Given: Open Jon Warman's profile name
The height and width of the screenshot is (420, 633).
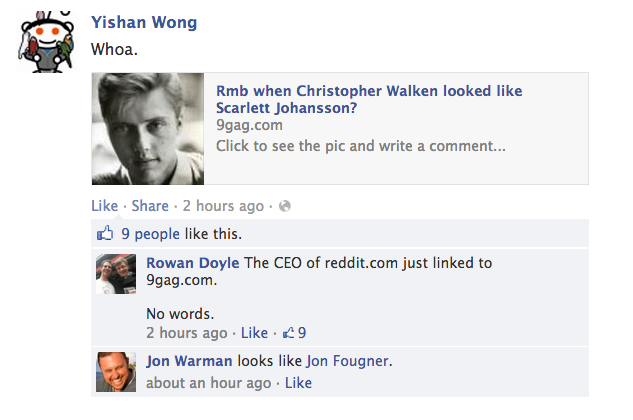Looking at the screenshot, I should click(x=189, y=361).
